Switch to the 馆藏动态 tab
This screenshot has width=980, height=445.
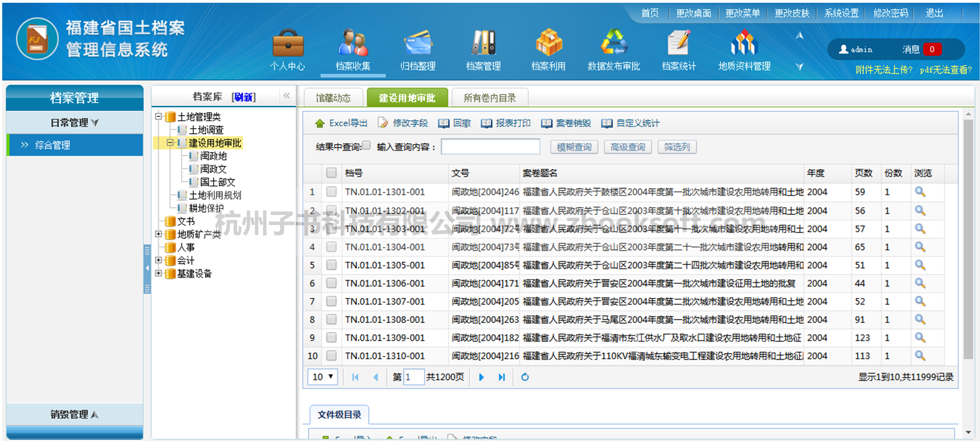[334, 98]
